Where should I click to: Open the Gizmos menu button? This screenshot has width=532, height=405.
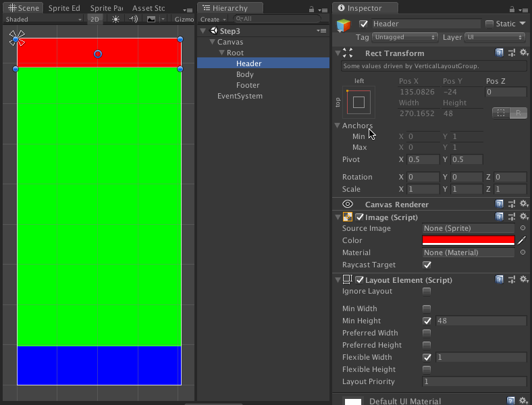(x=184, y=20)
